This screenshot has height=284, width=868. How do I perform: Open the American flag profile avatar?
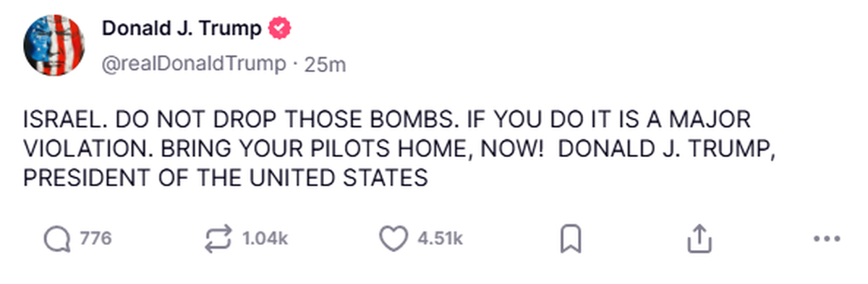(55, 45)
